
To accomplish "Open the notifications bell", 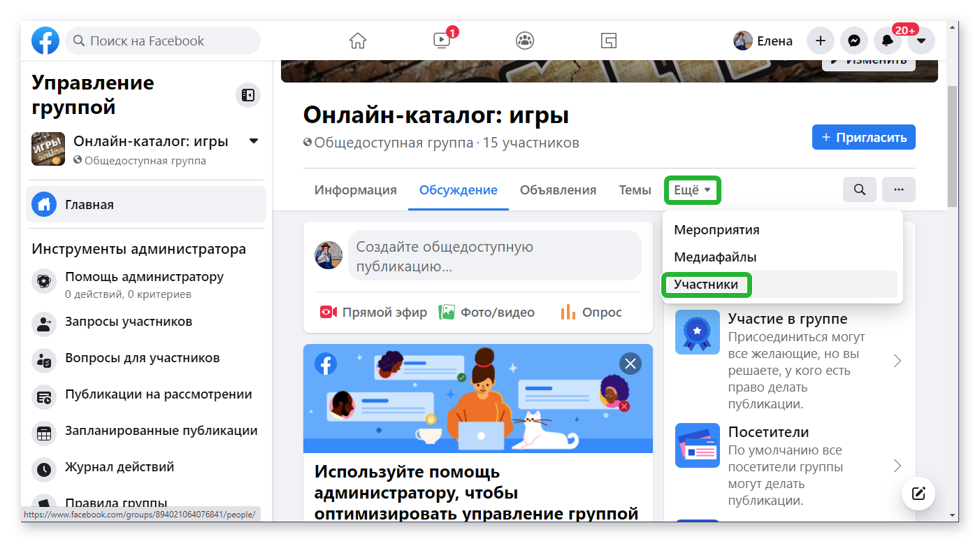I will point(888,41).
